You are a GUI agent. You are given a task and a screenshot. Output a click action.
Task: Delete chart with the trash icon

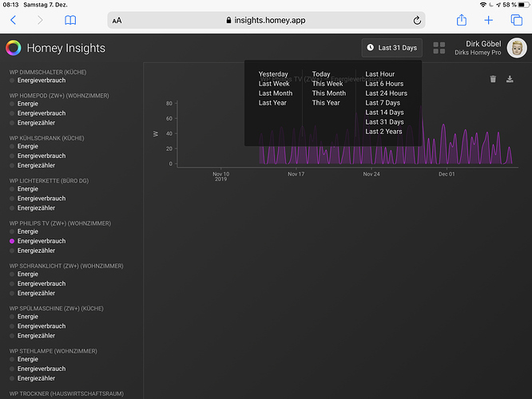tap(493, 79)
